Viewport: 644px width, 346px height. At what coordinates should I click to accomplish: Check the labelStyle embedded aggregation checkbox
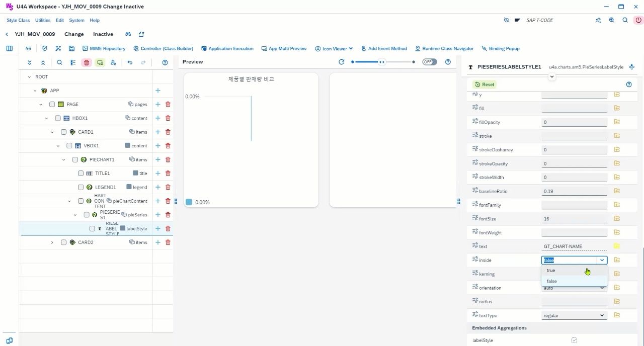(574, 340)
